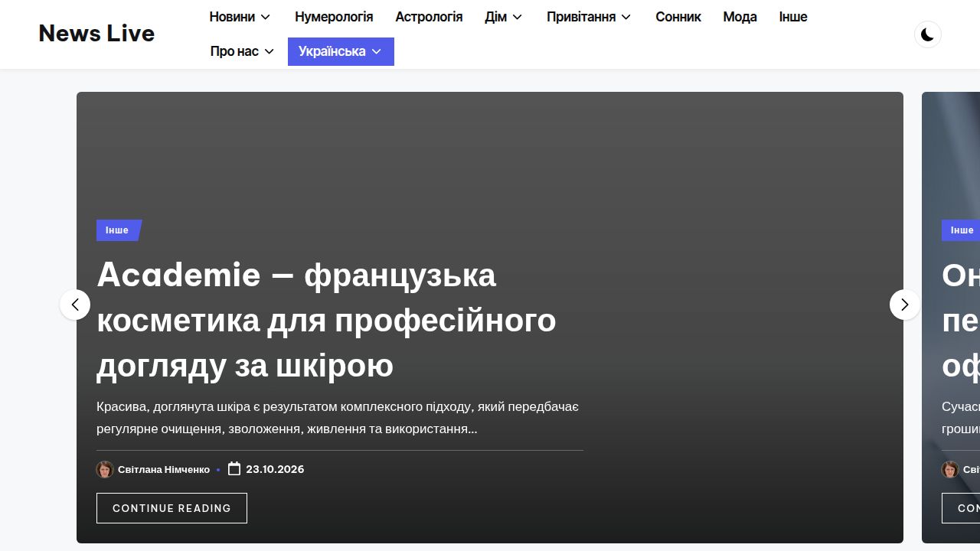Click the Інше badge on the next partially visible slide
Image resolution: width=980 pixels, height=551 pixels.
click(x=961, y=230)
